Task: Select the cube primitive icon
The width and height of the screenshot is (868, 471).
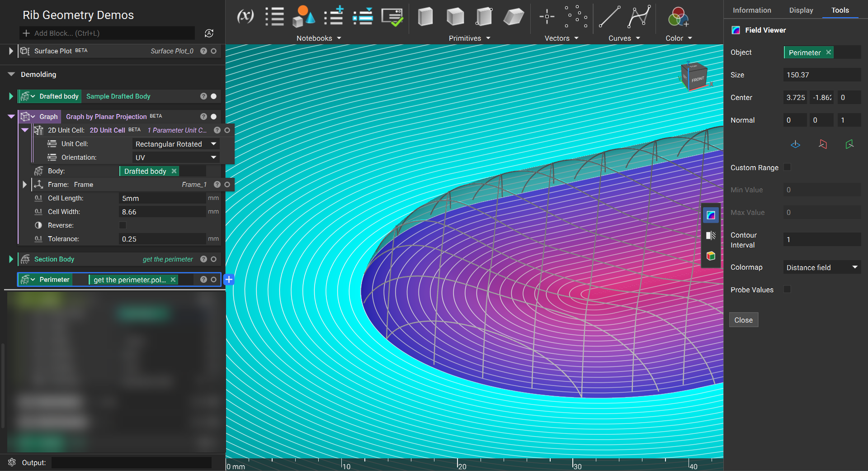Action: [455, 17]
